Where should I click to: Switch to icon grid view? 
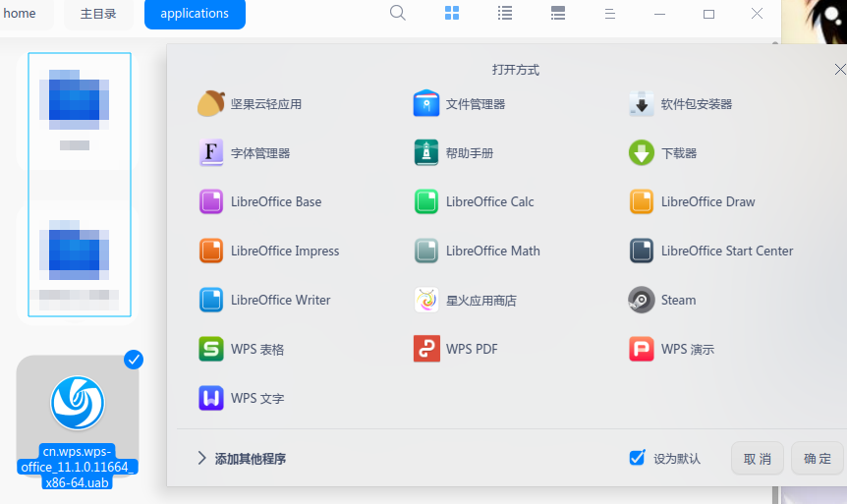click(452, 13)
